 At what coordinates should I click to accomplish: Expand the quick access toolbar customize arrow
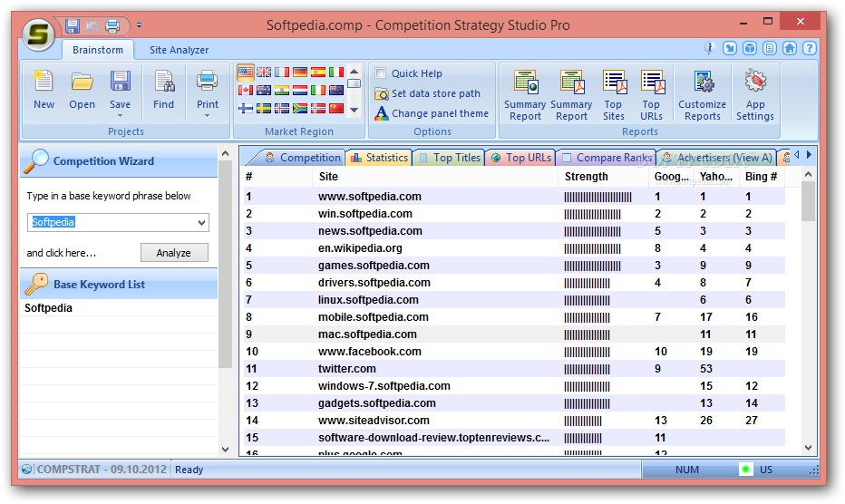pos(139,25)
